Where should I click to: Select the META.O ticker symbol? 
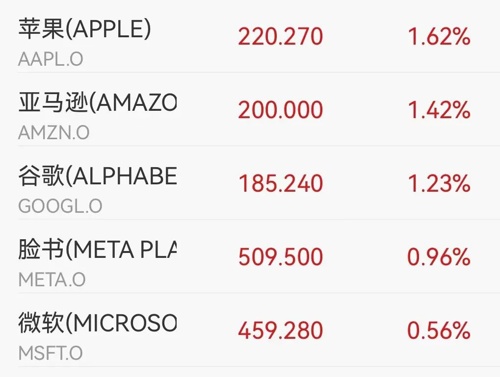[52, 280]
